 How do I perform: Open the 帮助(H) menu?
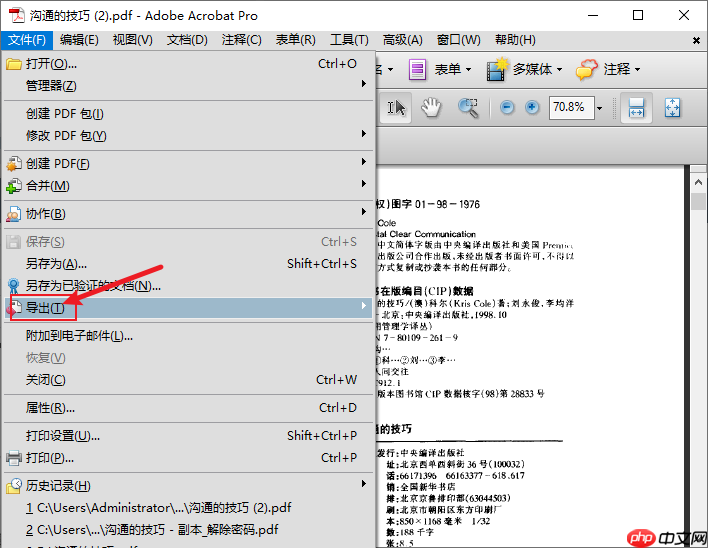[x=515, y=40]
